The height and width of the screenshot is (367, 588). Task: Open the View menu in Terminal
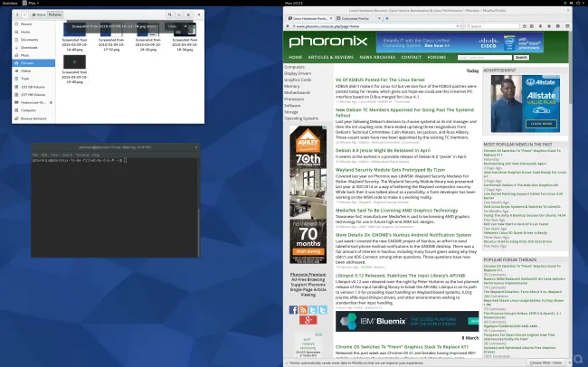[55, 155]
